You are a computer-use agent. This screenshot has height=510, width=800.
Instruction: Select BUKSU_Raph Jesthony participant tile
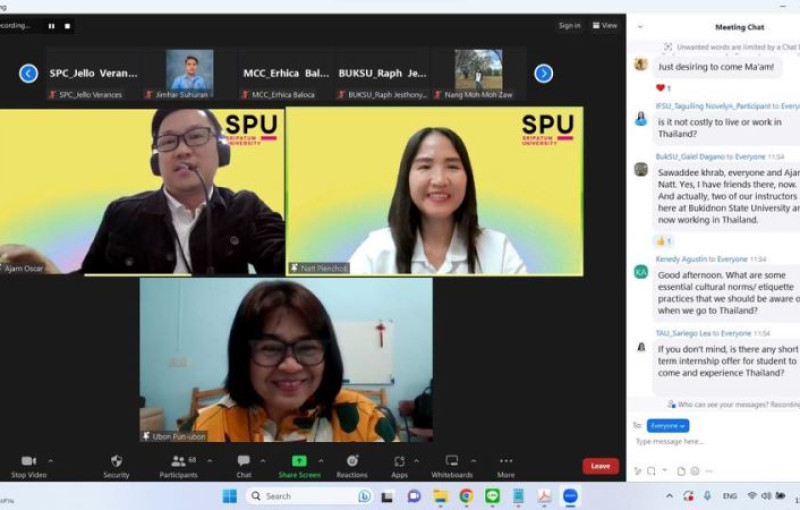coord(383,74)
